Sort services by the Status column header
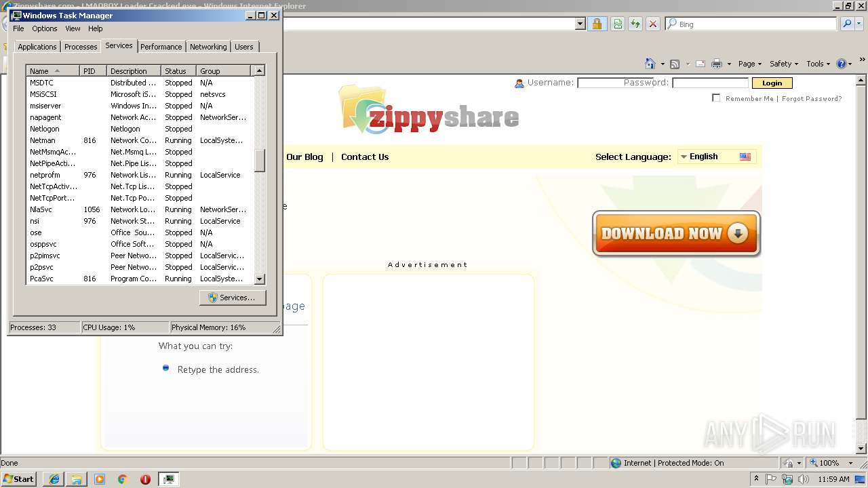868x488 pixels. (x=179, y=70)
